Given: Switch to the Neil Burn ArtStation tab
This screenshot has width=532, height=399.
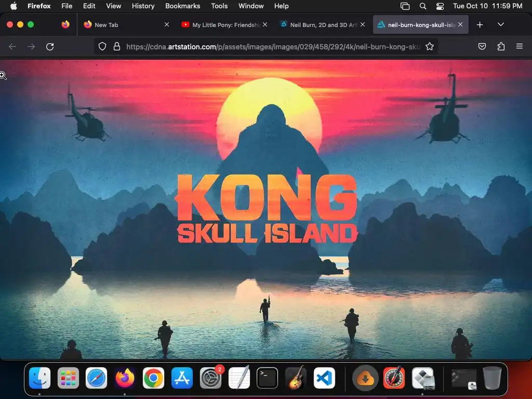Looking at the screenshot, I should [322, 25].
